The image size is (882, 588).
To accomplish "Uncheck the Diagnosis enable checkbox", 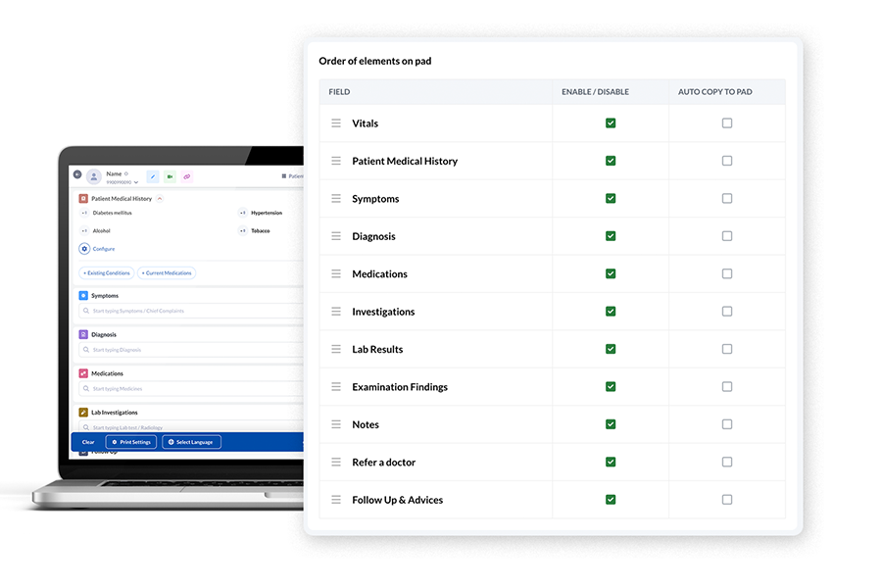I will pos(611,236).
